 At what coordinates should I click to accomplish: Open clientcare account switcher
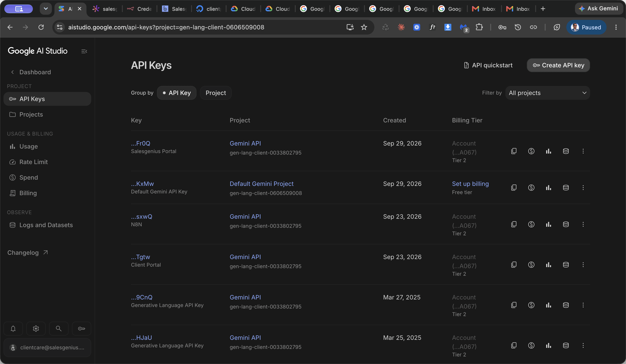47,347
